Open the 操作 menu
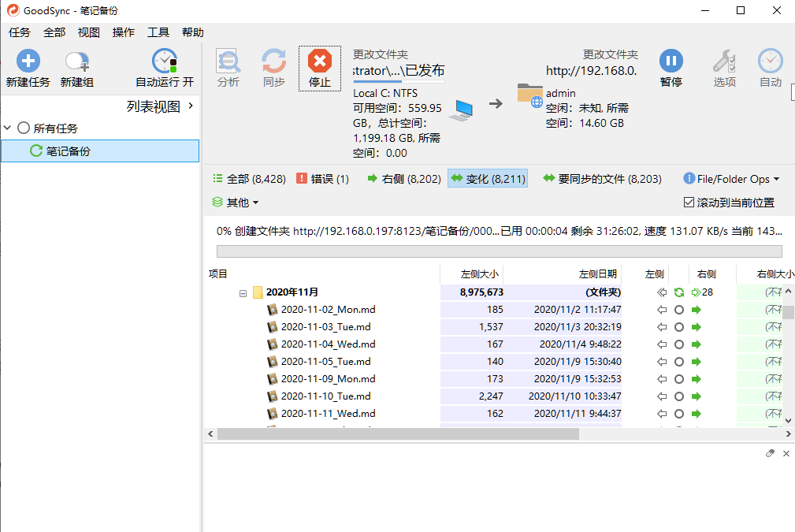The image size is (795, 532). point(123,32)
